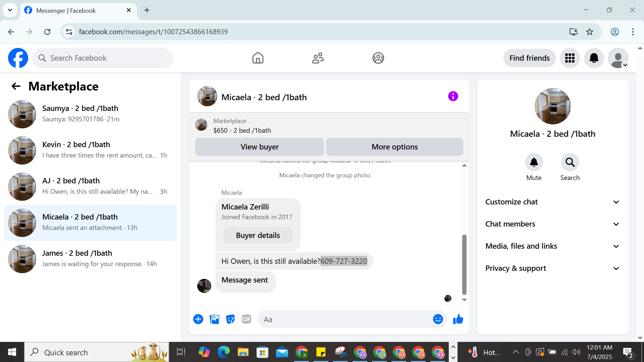Expand the Chat members section
Image resolution: width=644 pixels, height=362 pixels.
pos(552,224)
